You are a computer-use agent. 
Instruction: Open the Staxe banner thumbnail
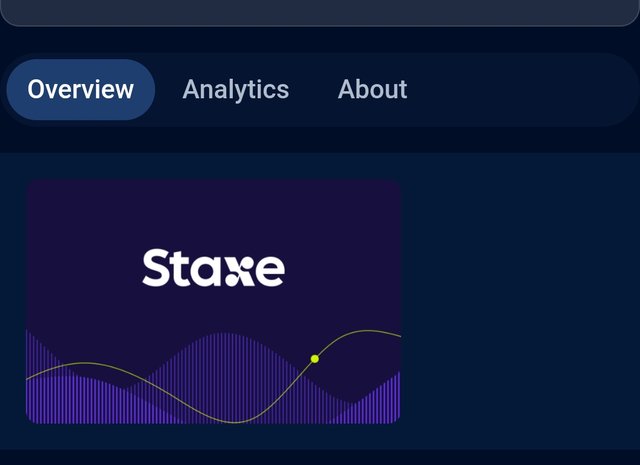(x=213, y=302)
